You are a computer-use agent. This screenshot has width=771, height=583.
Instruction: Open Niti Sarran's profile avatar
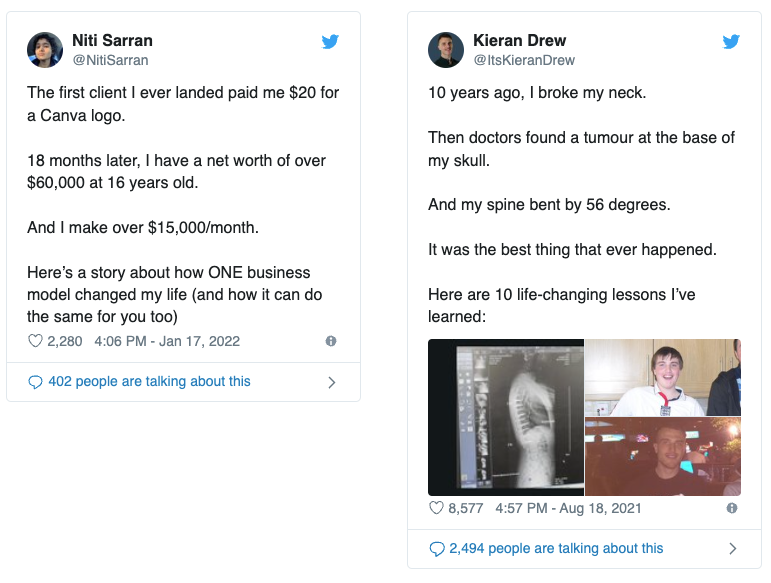coord(45,50)
